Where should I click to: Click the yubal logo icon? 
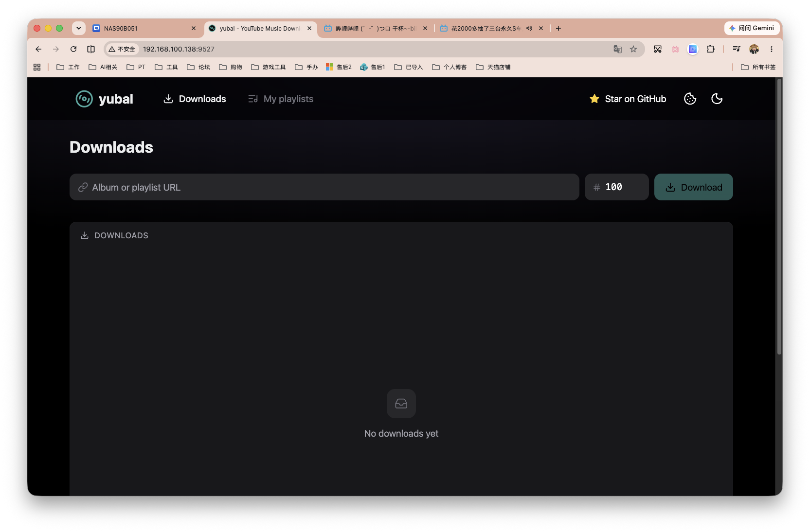click(x=84, y=99)
